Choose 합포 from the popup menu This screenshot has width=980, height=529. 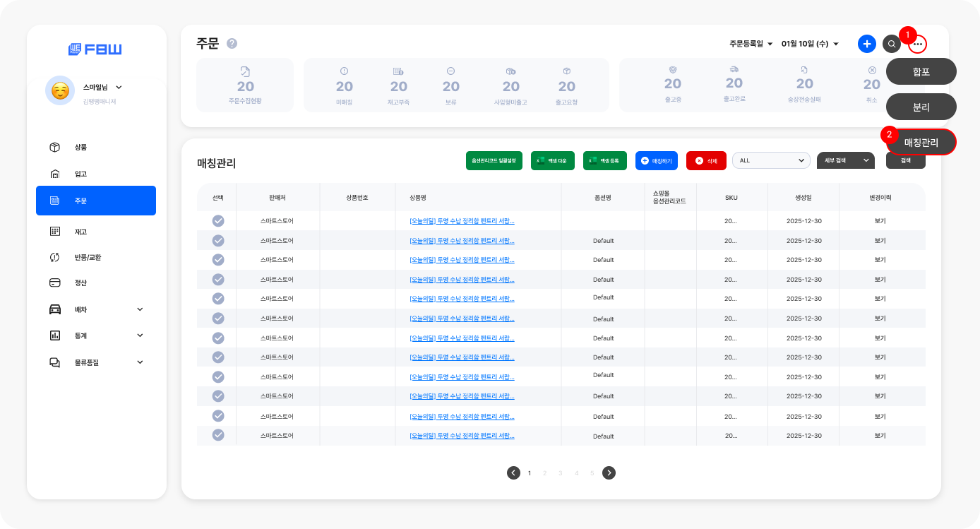(x=921, y=71)
